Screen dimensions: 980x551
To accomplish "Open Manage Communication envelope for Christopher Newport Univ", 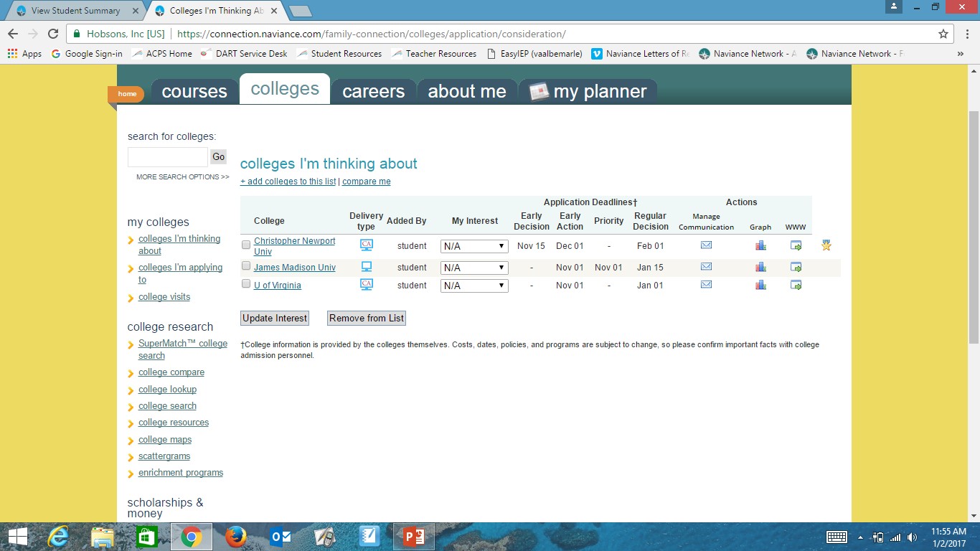I will (706, 245).
